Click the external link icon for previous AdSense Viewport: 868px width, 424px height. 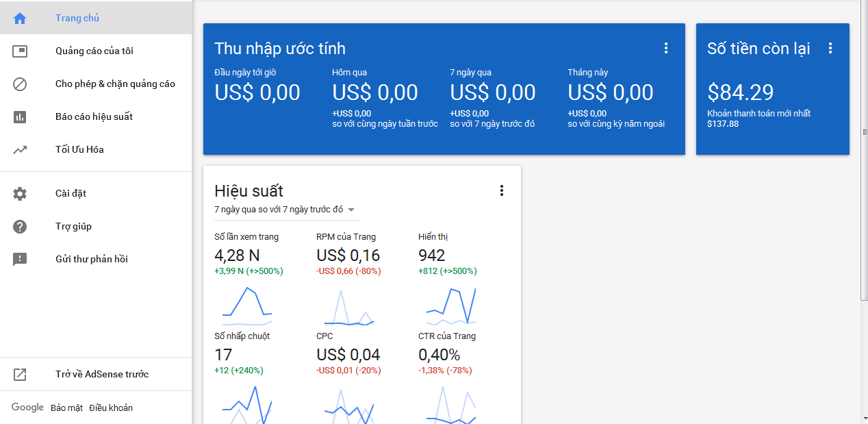20,375
